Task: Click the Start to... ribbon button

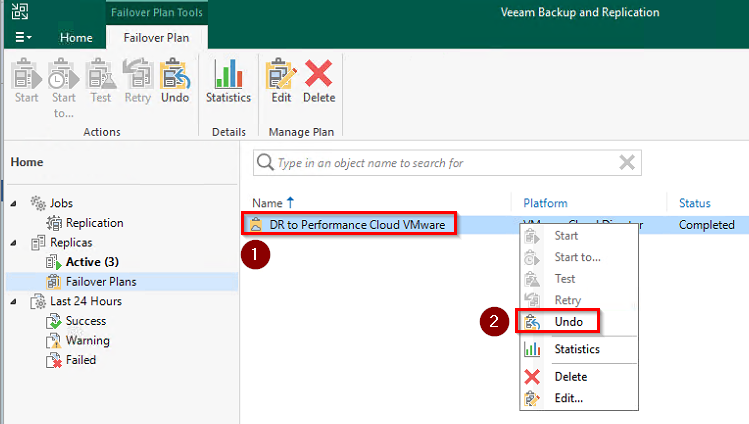Action: point(64,88)
